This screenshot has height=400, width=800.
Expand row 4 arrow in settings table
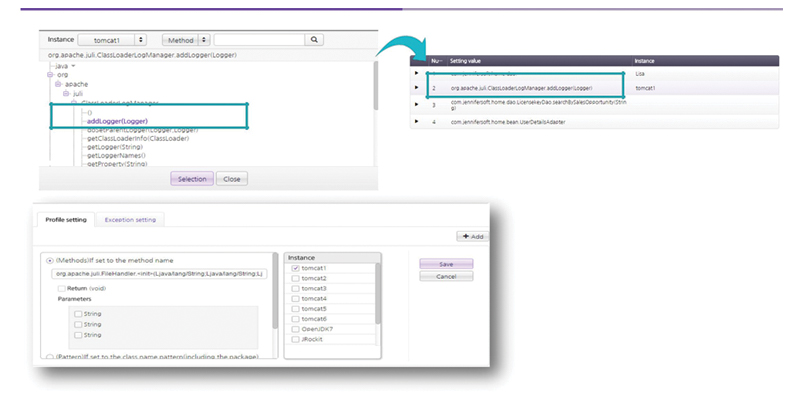(x=416, y=121)
